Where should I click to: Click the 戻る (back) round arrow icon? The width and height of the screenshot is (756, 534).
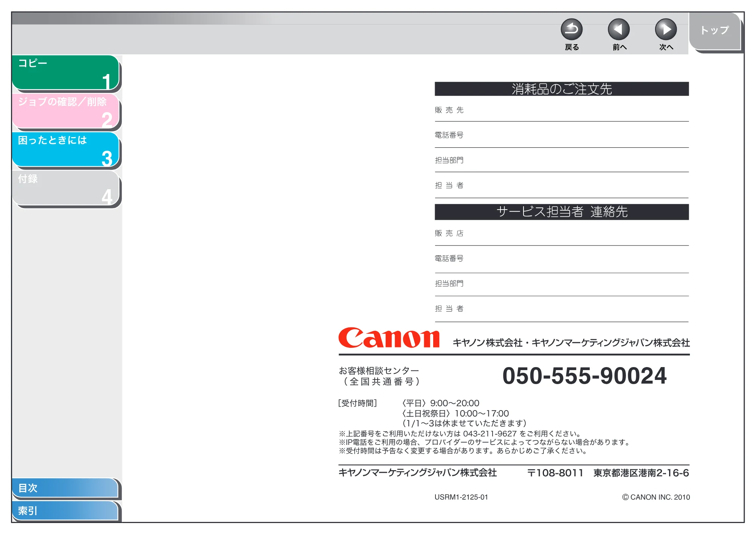572,29
